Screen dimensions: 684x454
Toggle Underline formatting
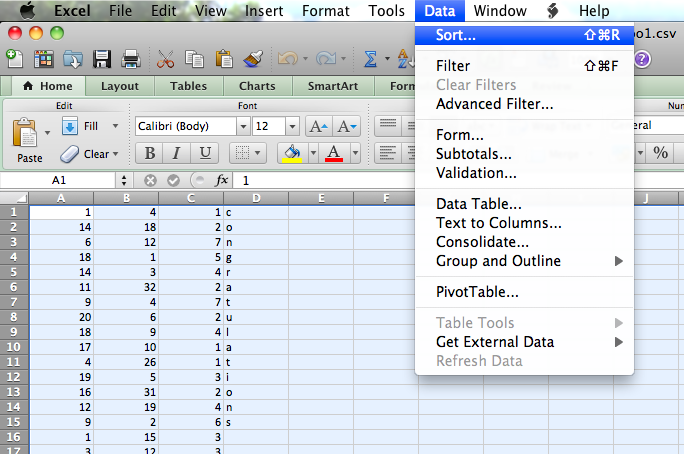coord(205,153)
